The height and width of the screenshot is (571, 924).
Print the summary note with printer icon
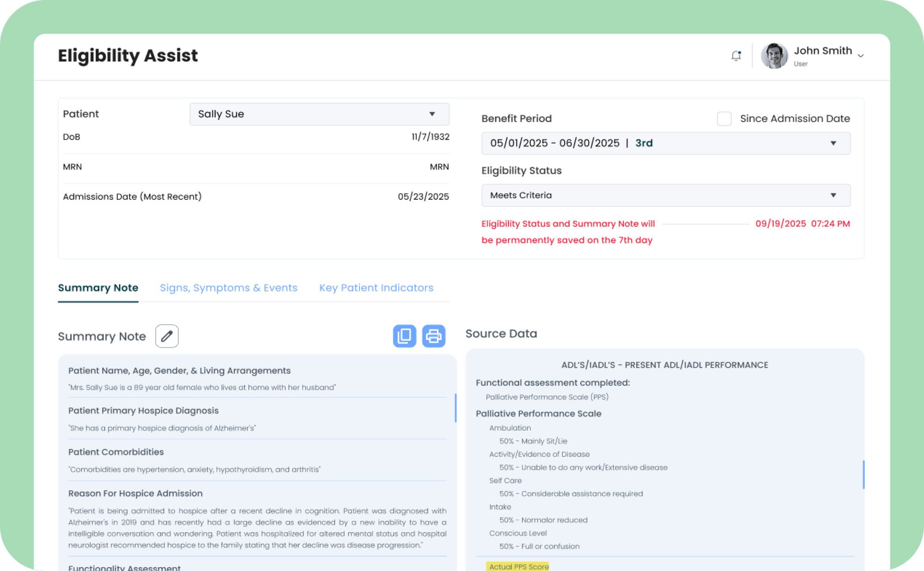433,336
